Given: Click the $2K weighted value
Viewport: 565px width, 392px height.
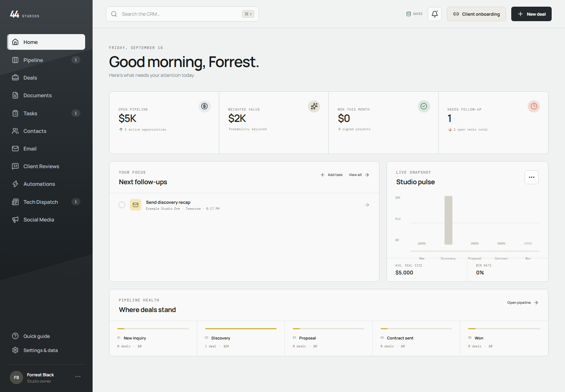Looking at the screenshot, I should 237,118.
